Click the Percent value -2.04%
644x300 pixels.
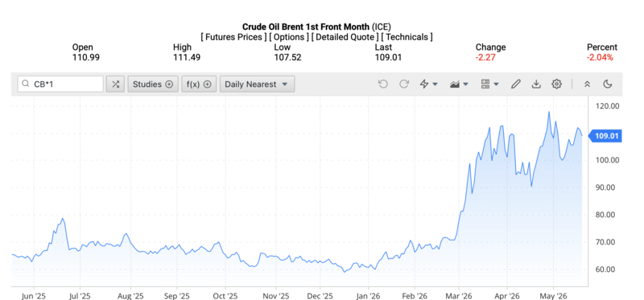coord(600,57)
